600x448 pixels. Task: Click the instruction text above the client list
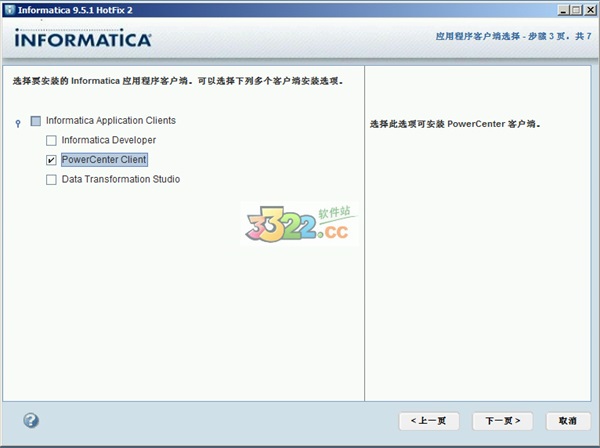(178, 81)
